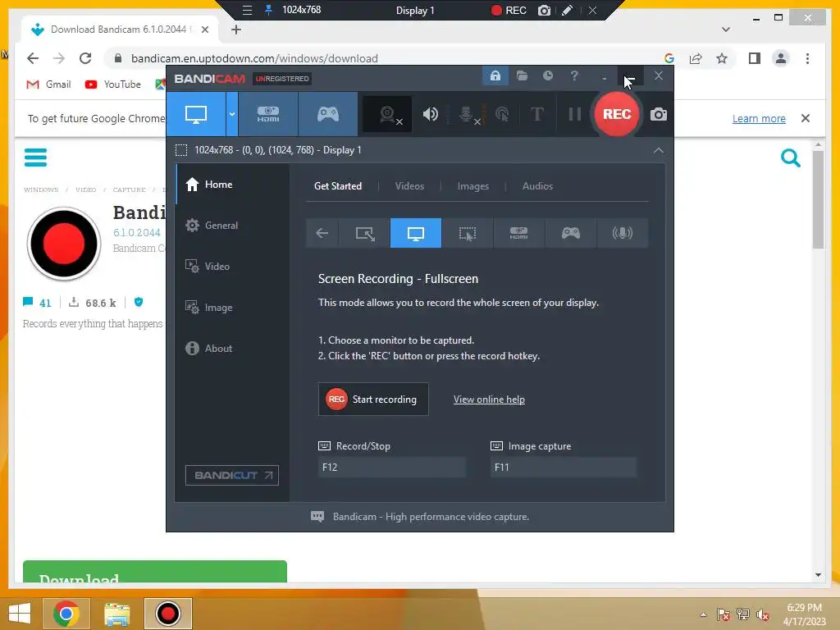The image size is (840, 630).
Task: Click the lock icon in Bandicam title bar
Action: [495, 76]
